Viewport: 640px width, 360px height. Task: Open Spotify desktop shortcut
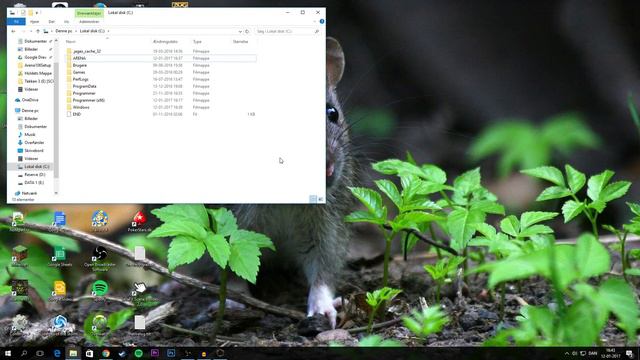coord(100,291)
